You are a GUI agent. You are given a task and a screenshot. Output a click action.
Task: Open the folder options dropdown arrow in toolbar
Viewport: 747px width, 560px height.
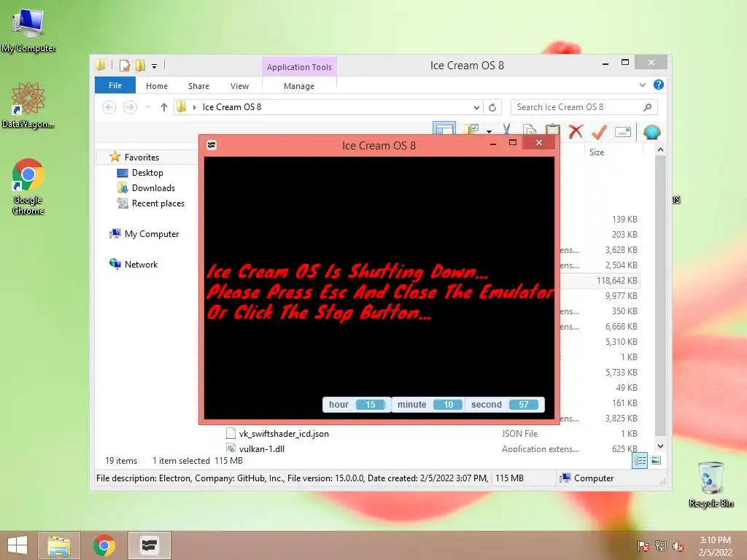489,131
